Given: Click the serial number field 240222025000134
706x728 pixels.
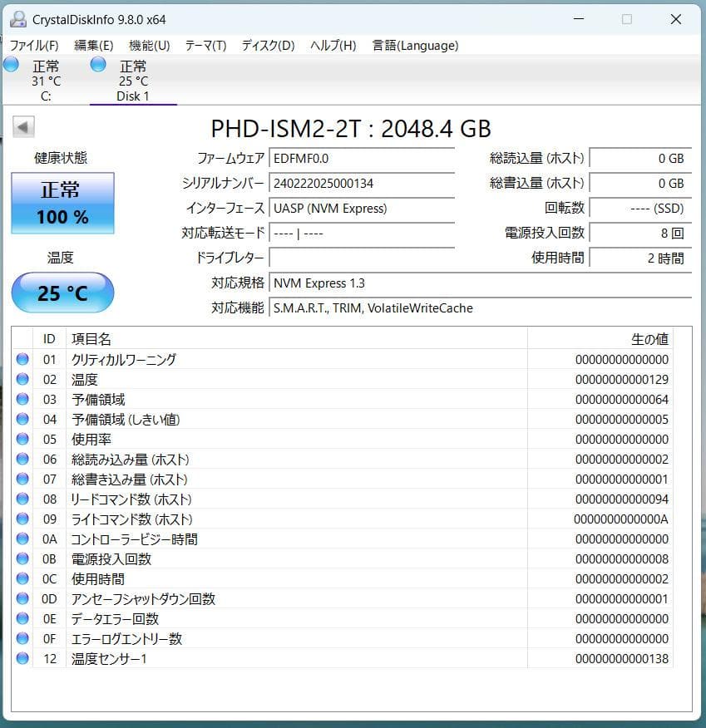Looking at the screenshot, I should point(362,184).
